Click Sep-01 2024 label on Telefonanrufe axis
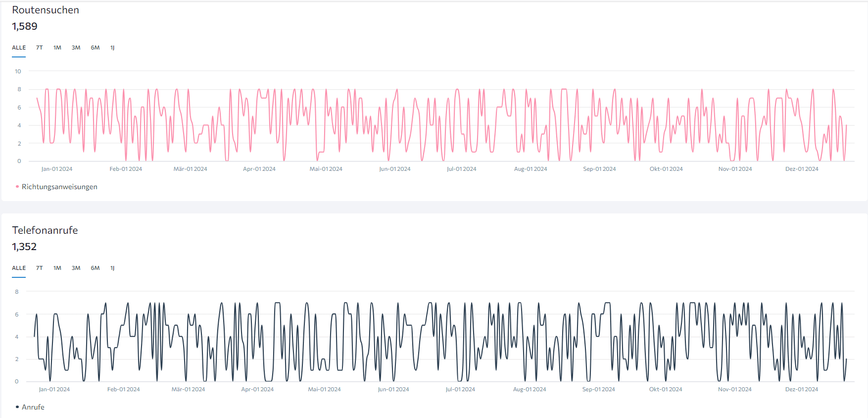This screenshot has height=418, width=868. (x=599, y=389)
